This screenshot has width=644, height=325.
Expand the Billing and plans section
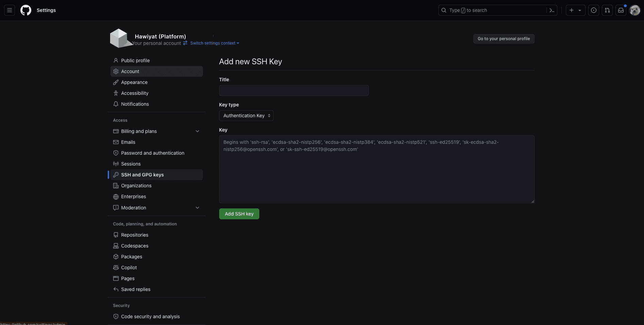point(197,131)
